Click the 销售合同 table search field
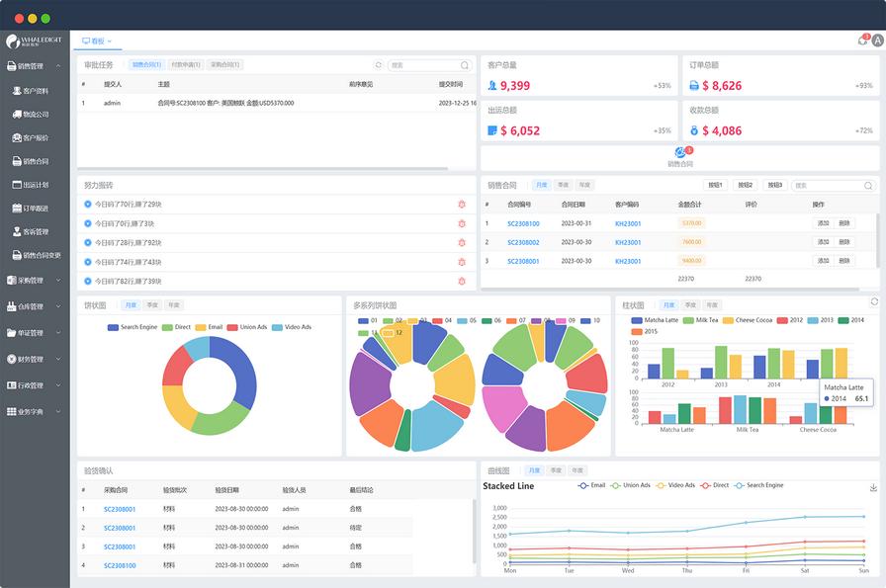This screenshot has height=588, width=886. point(833,185)
